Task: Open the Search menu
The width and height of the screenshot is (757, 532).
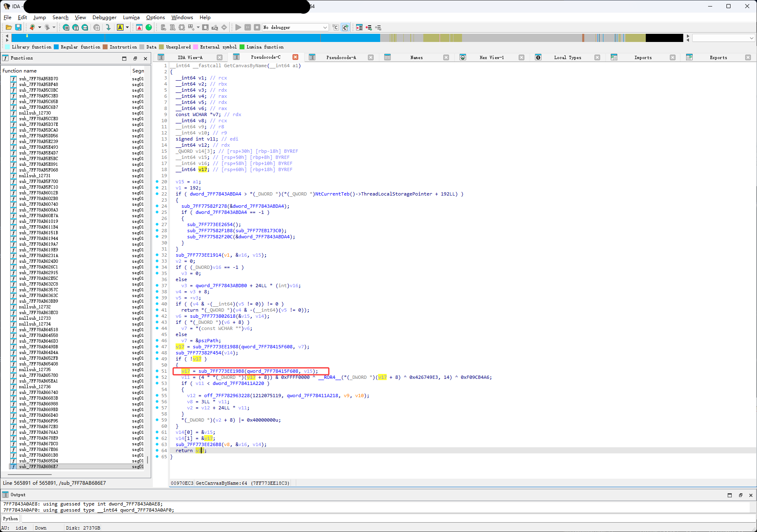Action: (x=60, y=17)
